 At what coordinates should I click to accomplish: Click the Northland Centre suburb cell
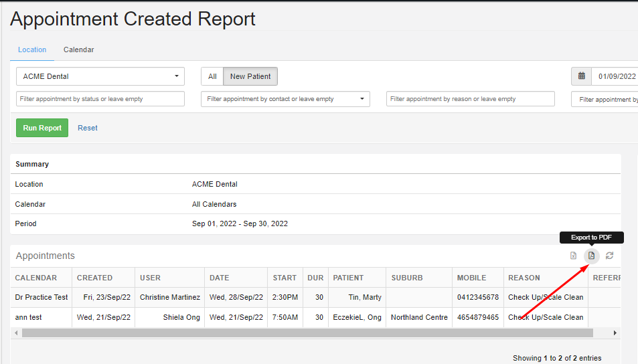click(419, 317)
